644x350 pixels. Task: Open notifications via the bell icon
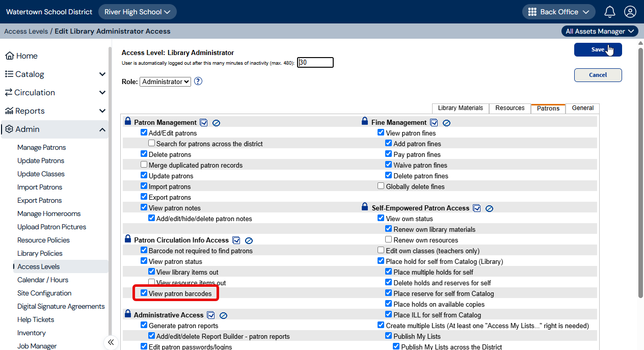[609, 11]
